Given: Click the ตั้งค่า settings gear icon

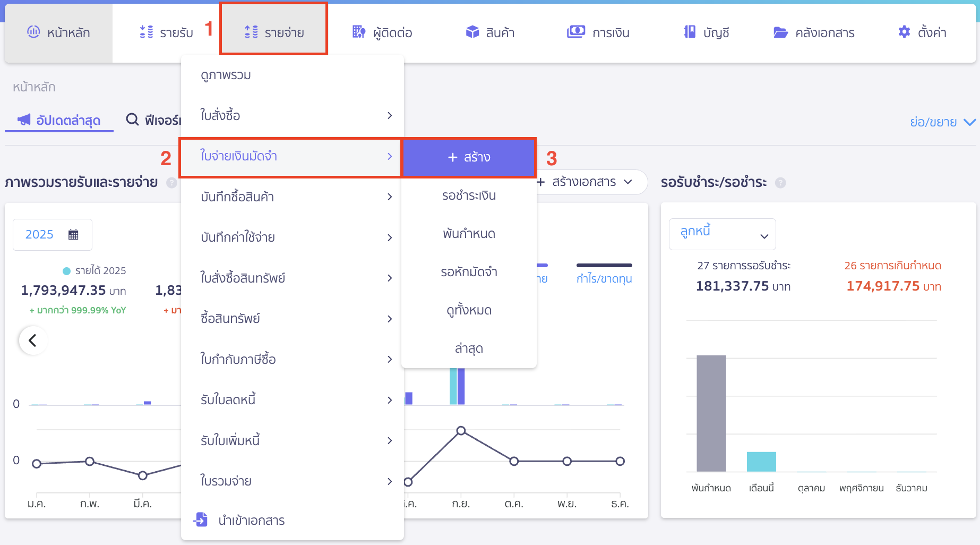Looking at the screenshot, I should pyautogui.click(x=904, y=32).
